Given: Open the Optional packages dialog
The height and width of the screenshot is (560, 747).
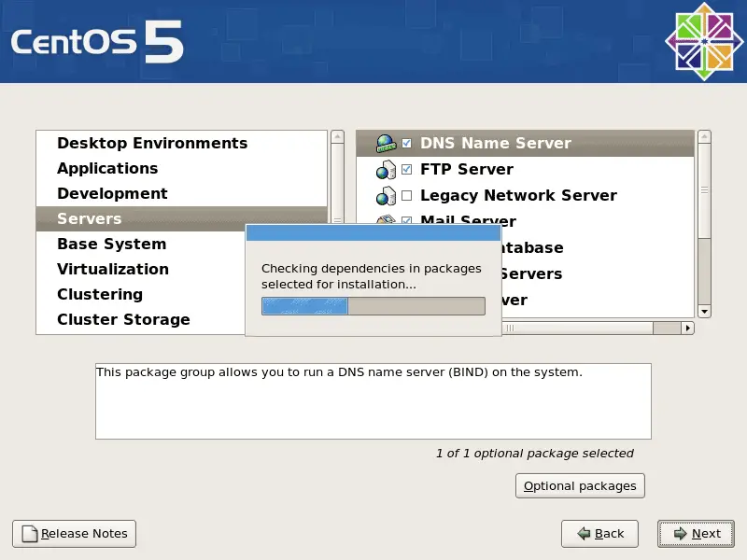Looking at the screenshot, I should pos(580,486).
